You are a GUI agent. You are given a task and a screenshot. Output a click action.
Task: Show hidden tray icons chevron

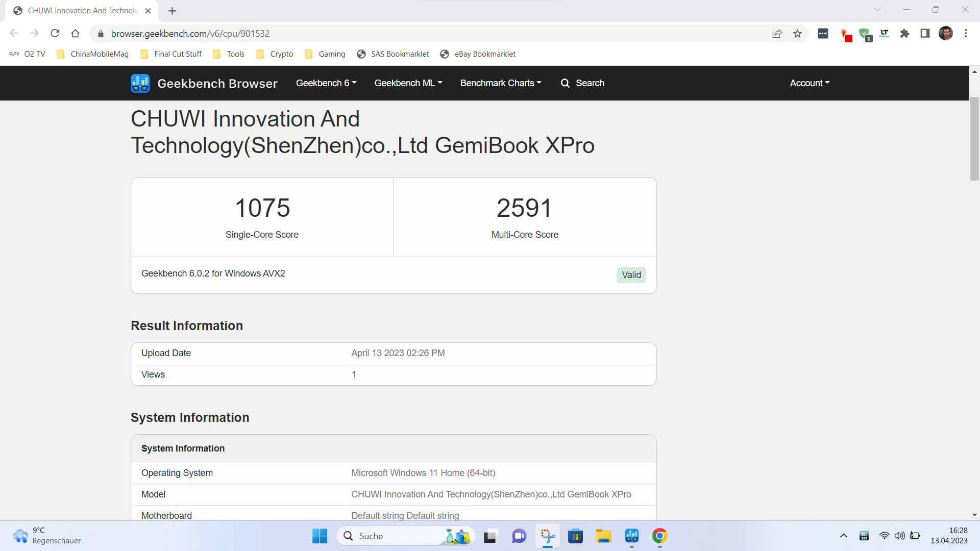tap(843, 536)
